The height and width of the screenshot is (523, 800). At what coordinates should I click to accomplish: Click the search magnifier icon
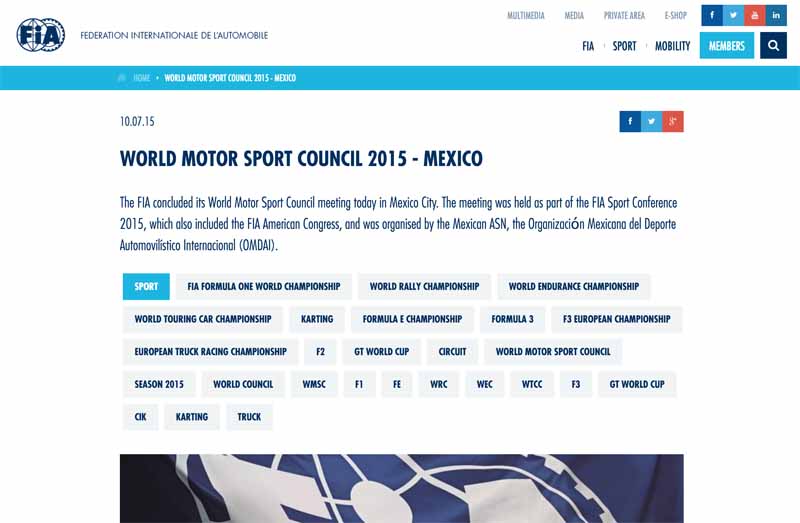pyautogui.click(x=773, y=45)
